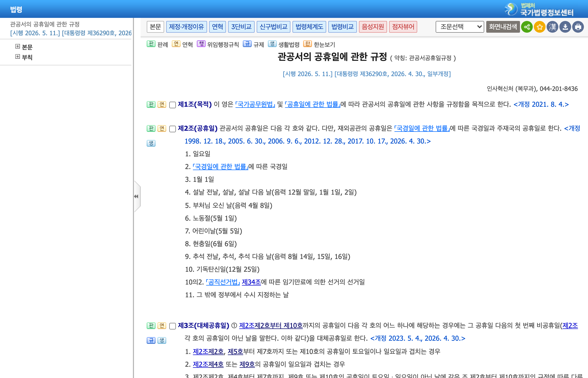Check the 제1조(목적) checkbox

point(173,105)
